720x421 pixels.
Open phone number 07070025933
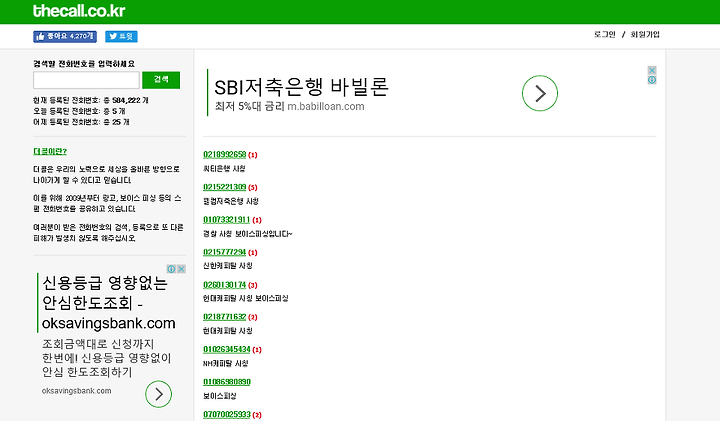[227, 415]
